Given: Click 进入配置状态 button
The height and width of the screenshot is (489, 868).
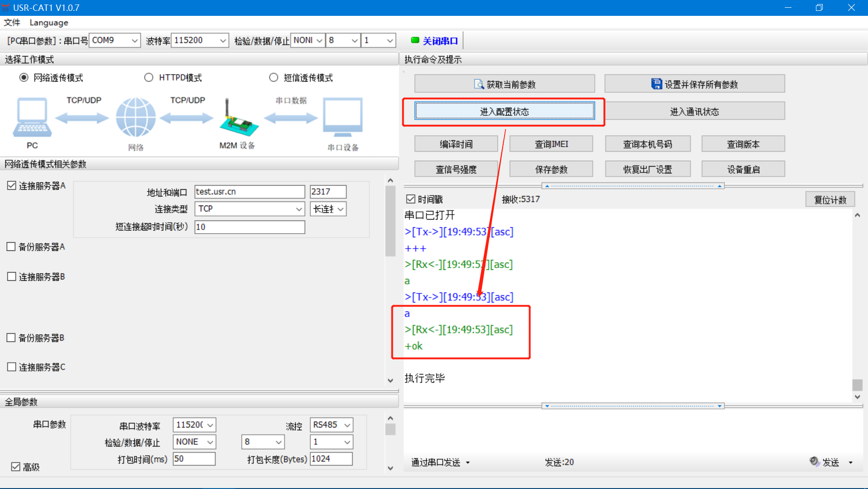Looking at the screenshot, I should 505,111.
